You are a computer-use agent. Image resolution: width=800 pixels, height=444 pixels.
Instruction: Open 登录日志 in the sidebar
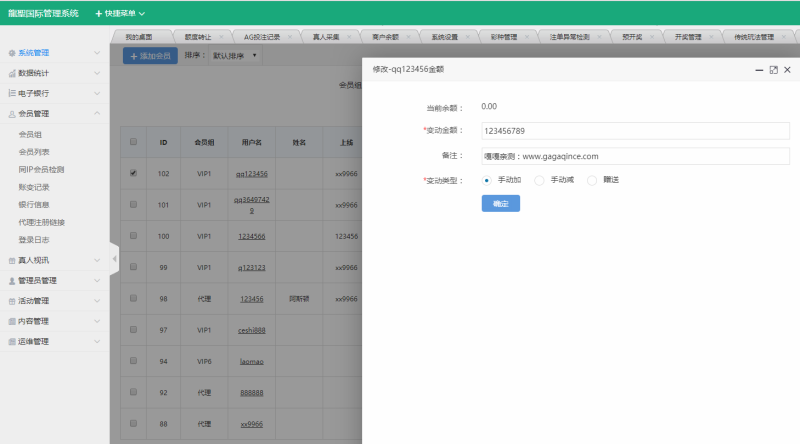tap(34, 240)
